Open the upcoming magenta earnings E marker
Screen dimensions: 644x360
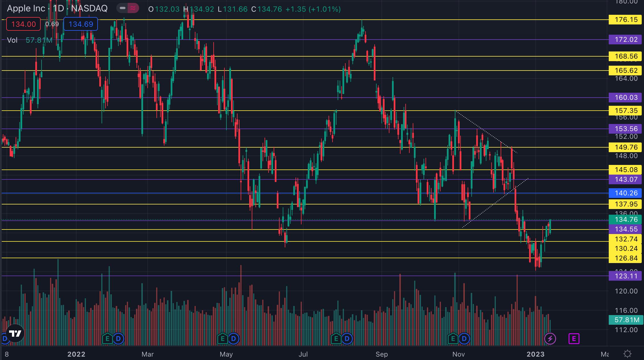[574, 339]
